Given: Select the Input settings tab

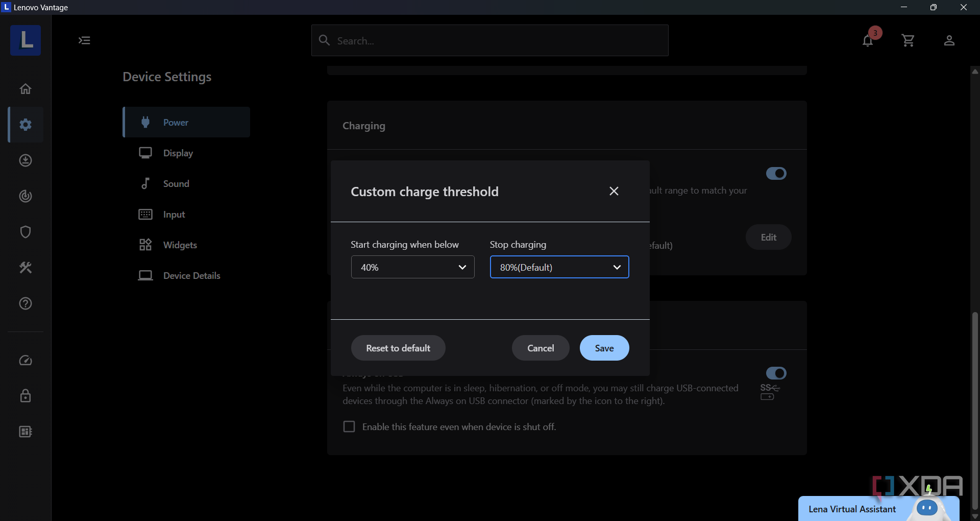Looking at the screenshot, I should pos(186,214).
